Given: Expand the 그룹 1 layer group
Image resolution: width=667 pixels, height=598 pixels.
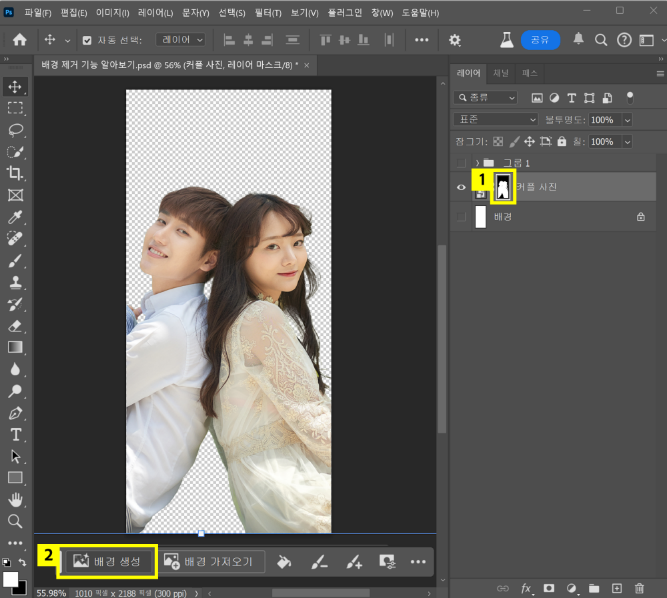Looking at the screenshot, I should pos(479,163).
